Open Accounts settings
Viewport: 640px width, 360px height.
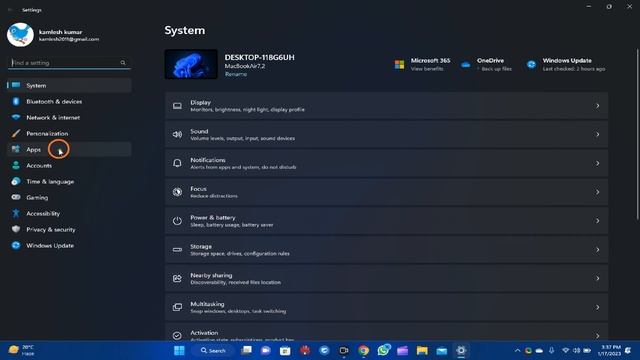tap(69, 165)
